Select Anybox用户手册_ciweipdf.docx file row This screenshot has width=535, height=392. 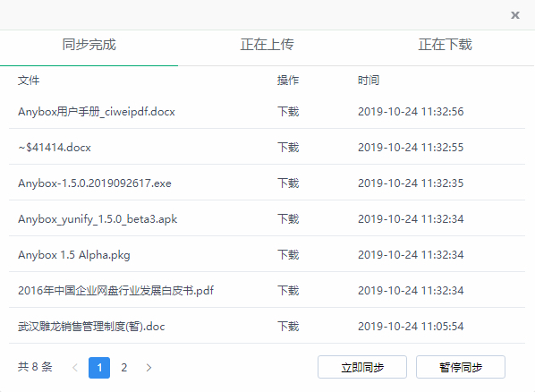pos(267,112)
